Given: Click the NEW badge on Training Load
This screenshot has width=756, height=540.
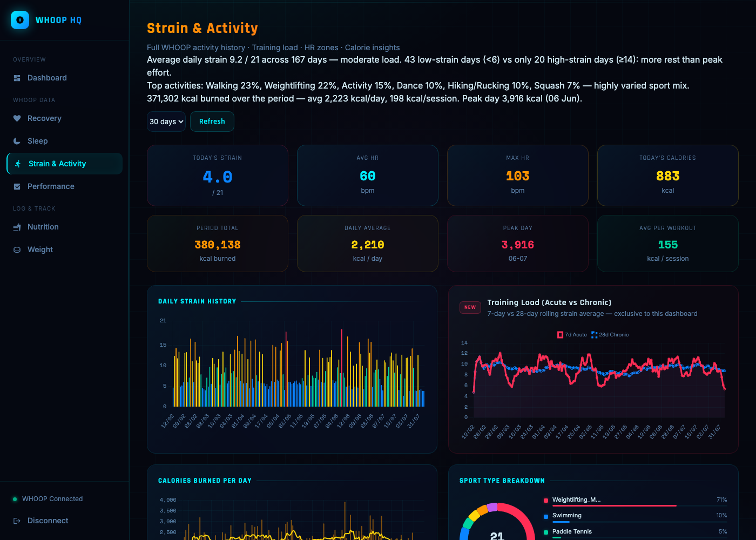Looking at the screenshot, I should (470, 307).
